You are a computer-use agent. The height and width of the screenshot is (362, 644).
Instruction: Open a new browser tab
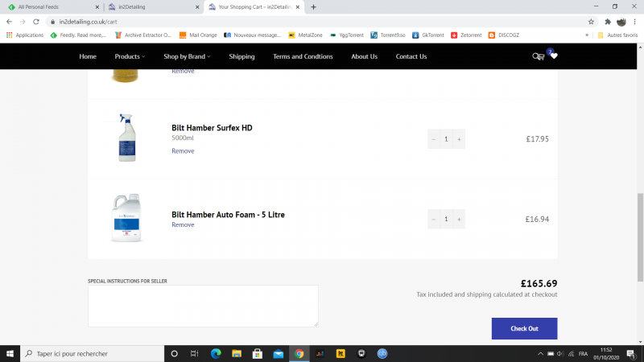click(313, 7)
